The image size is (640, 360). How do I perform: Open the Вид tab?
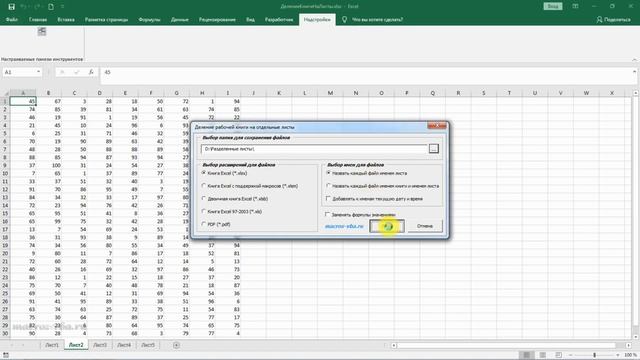click(x=250, y=19)
